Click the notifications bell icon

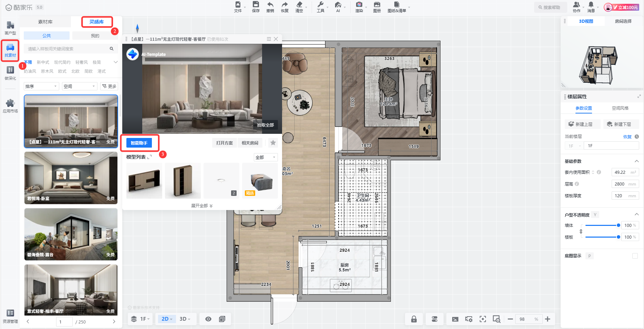pos(591,5)
